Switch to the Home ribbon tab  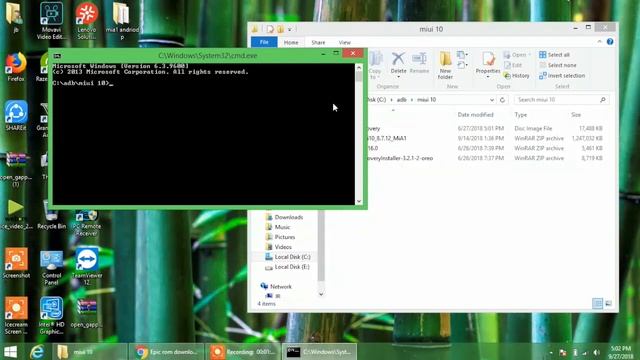[x=291, y=42]
